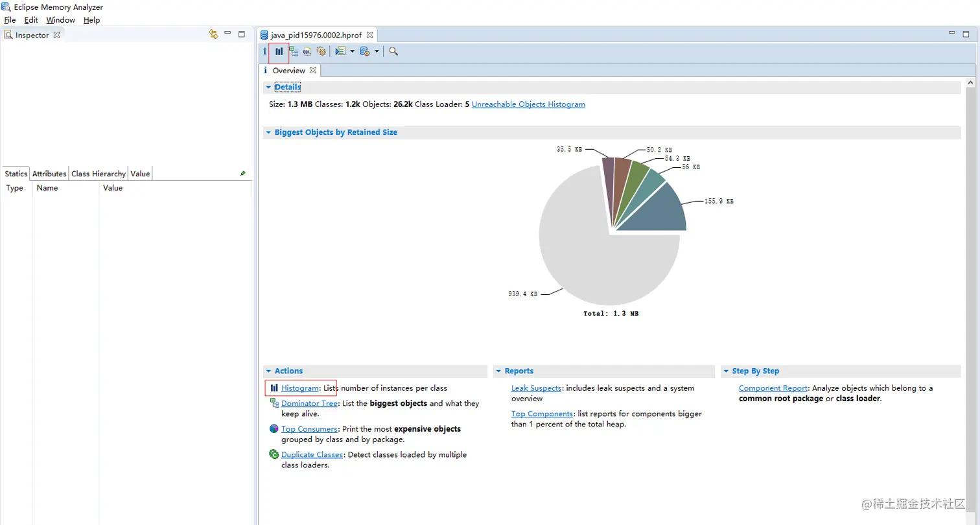This screenshot has height=525, width=980.
Task: Open the Window menu
Action: click(x=60, y=20)
